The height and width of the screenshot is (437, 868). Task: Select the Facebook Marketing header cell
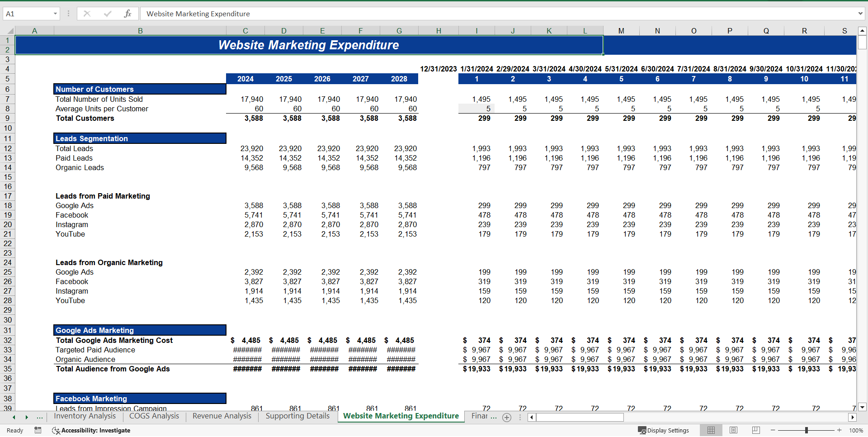pos(140,399)
